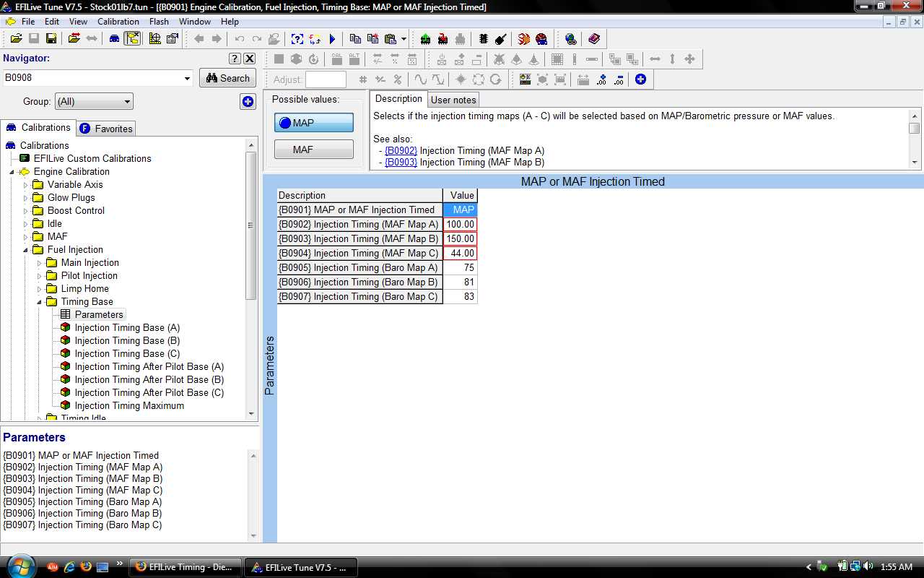Click the open file folder icon
Image resolution: width=924 pixels, height=578 pixels.
tap(17, 39)
